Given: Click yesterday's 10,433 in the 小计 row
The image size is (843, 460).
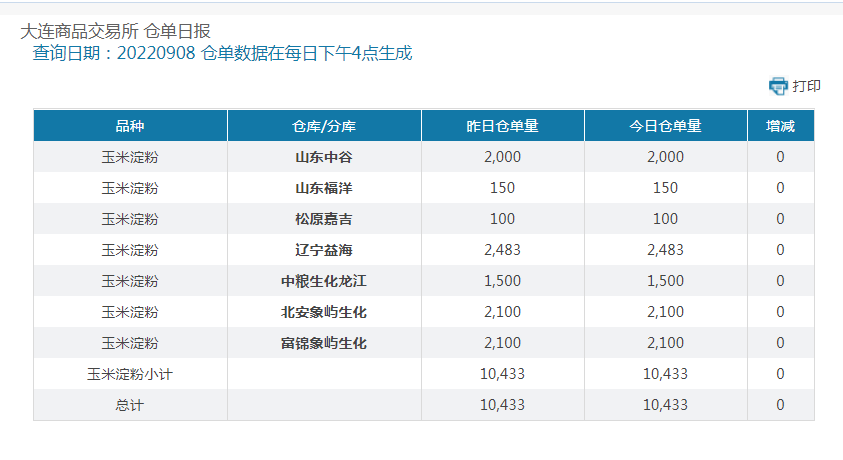Looking at the screenshot, I should coord(503,374).
